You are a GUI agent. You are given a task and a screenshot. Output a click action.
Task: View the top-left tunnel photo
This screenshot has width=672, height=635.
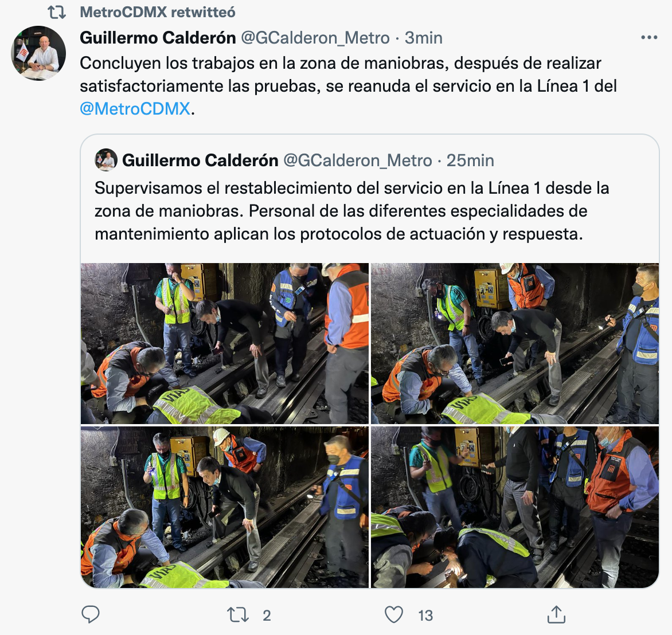click(x=225, y=343)
